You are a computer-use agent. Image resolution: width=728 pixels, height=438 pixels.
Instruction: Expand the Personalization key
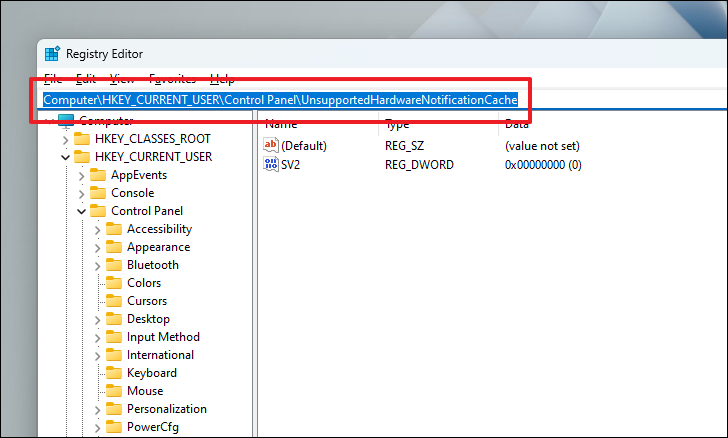point(97,410)
